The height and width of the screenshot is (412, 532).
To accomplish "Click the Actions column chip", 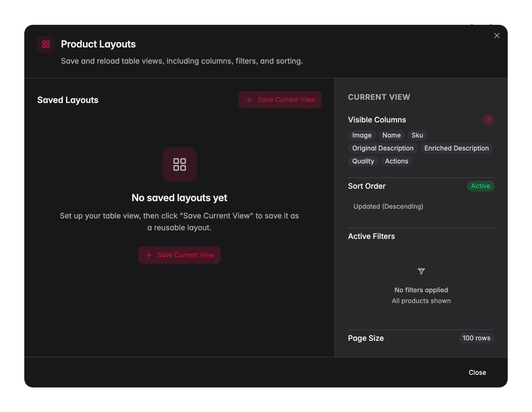I will click(x=397, y=161).
